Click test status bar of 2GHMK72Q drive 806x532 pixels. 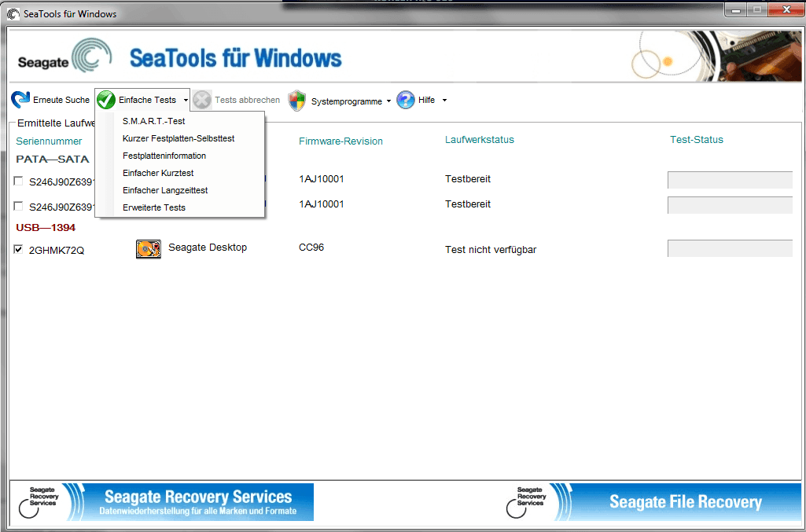point(730,248)
